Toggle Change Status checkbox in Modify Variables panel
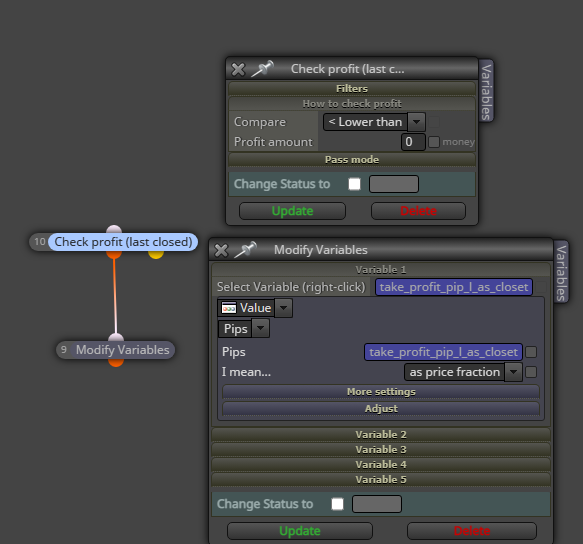This screenshot has width=583, height=544. pyautogui.click(x=337, y=504)
